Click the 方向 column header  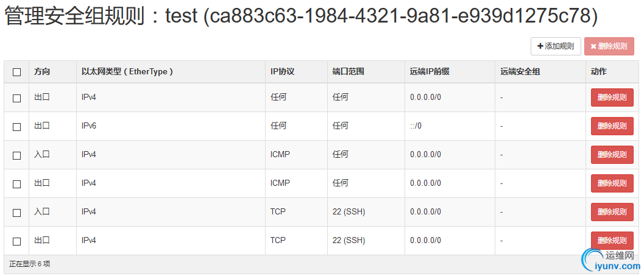[42, 71]
